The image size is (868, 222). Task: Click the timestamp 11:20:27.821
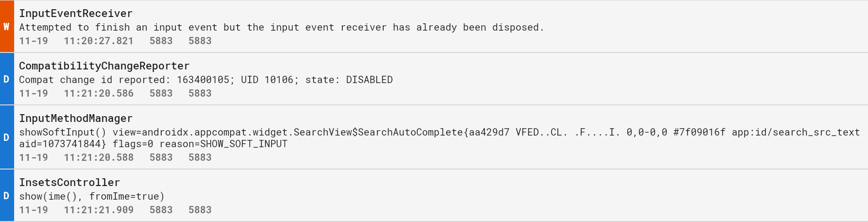(x=99, y=41)
